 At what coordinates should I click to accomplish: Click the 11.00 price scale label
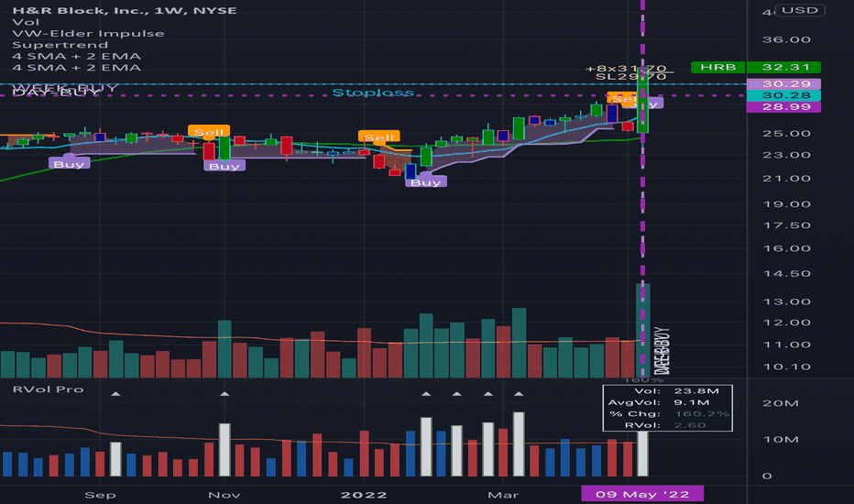pyautogui.click(x=786, y=345)
